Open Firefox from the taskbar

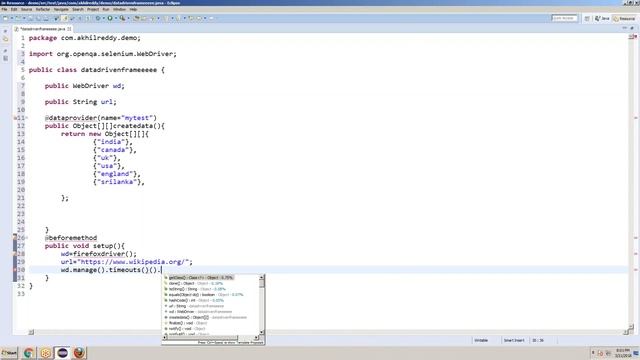(x=80, y=353)
